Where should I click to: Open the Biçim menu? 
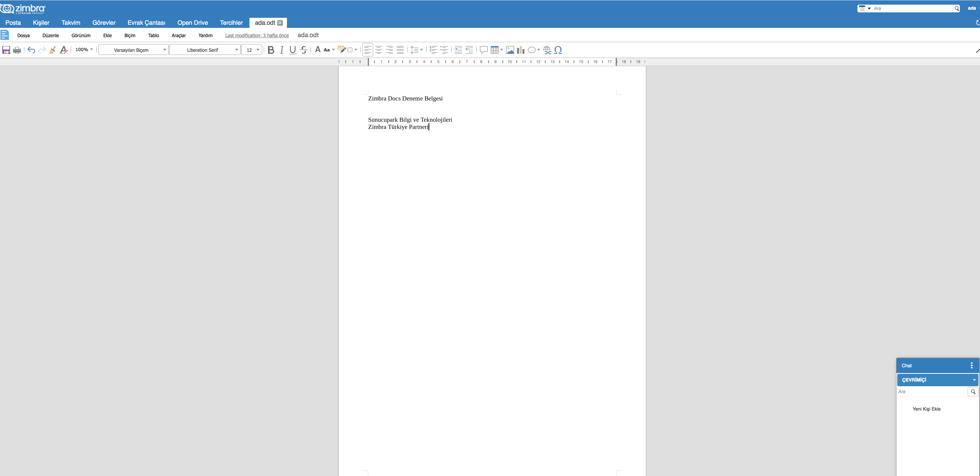[130, 35]
